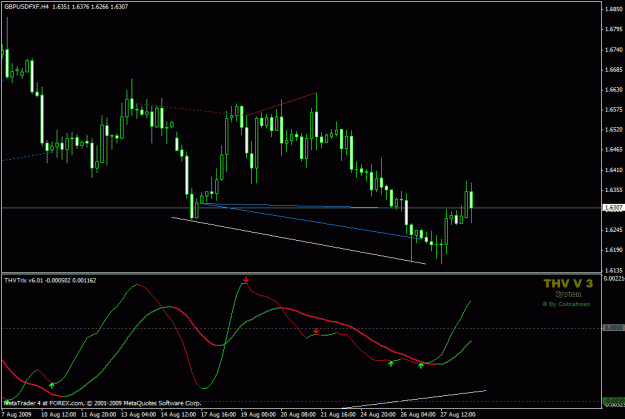Click the 1.6410 price axis label
This screenshot has height=419, width=625.
[613, 170]
